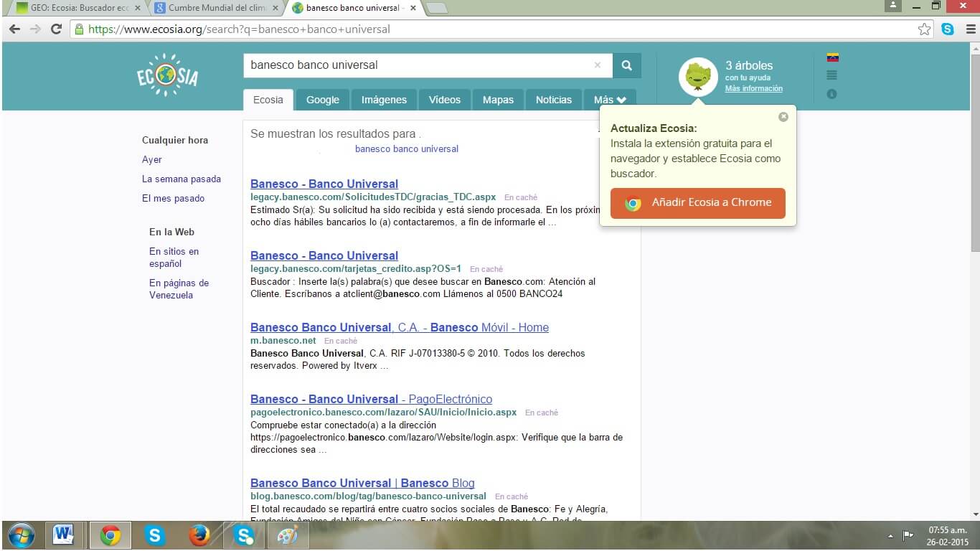Open the Windows Start menu
Screen dimensions: 980x551
pyautogui.click(x=22, y=535)
